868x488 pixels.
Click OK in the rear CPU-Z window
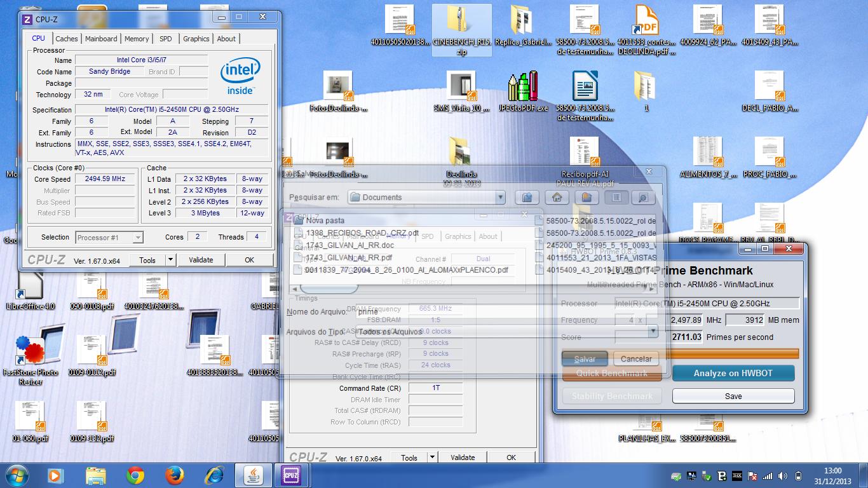point(511,457)
